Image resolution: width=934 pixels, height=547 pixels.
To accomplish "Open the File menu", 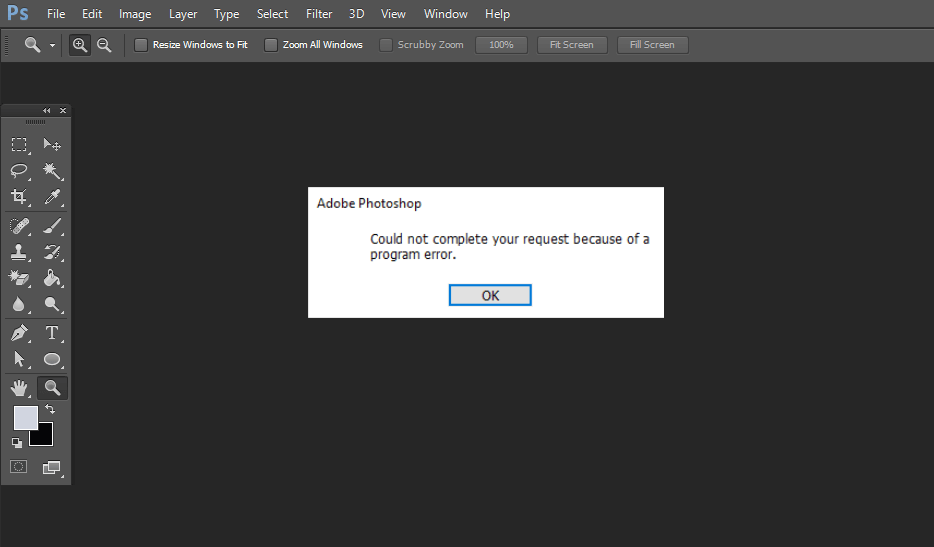I will [56, 14].
